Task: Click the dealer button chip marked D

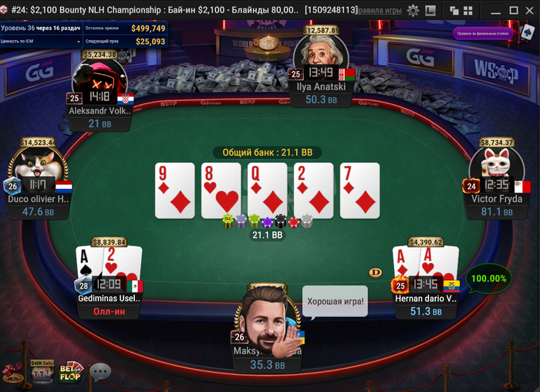Action: 376,273
